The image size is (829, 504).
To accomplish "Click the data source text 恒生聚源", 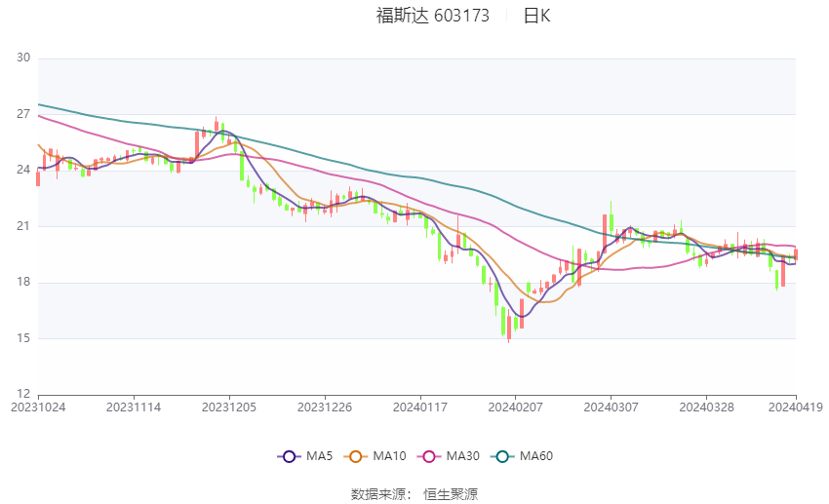I will tap(451, 494).
